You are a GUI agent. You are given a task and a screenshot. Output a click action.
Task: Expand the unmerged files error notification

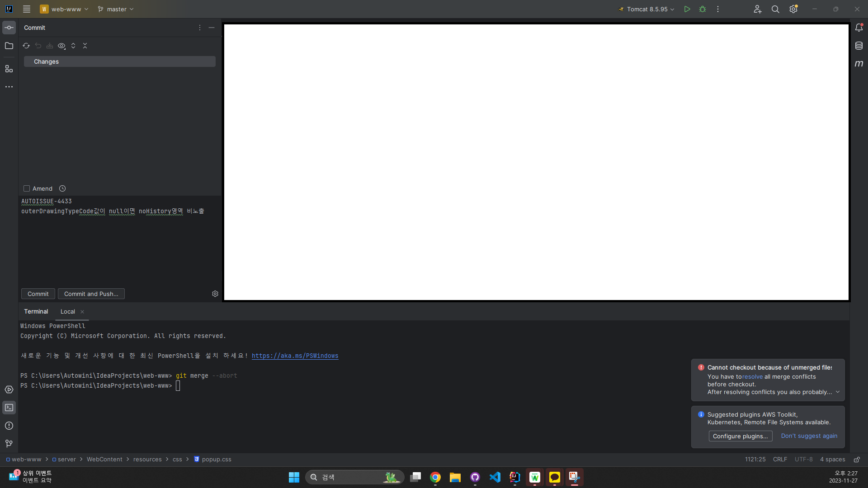[x=838, y=392]
